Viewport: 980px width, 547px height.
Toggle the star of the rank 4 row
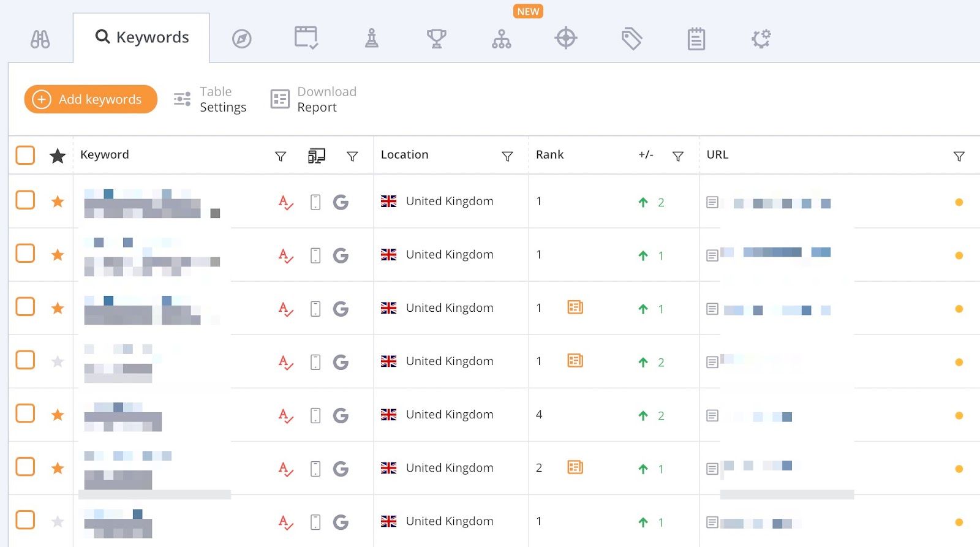pyautogui.click(x=58, y=415)
